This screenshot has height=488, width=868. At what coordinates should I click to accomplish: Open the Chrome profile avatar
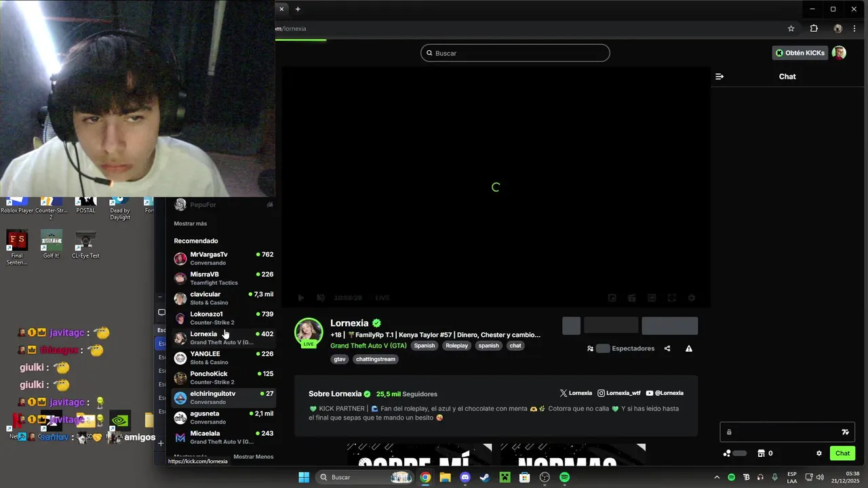[x=837, y=28]
